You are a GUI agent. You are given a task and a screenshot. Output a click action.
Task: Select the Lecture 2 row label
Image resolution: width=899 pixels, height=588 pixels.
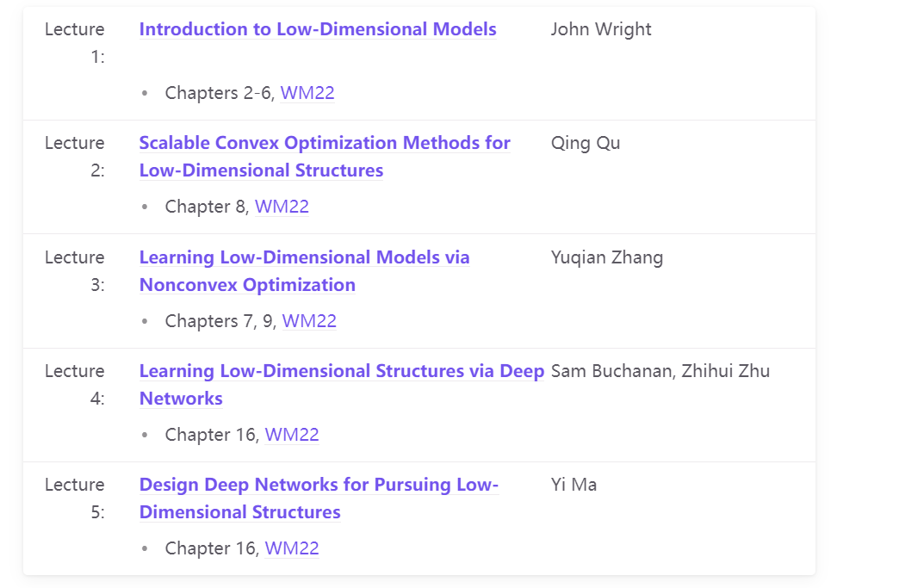(x=75, y=157)
